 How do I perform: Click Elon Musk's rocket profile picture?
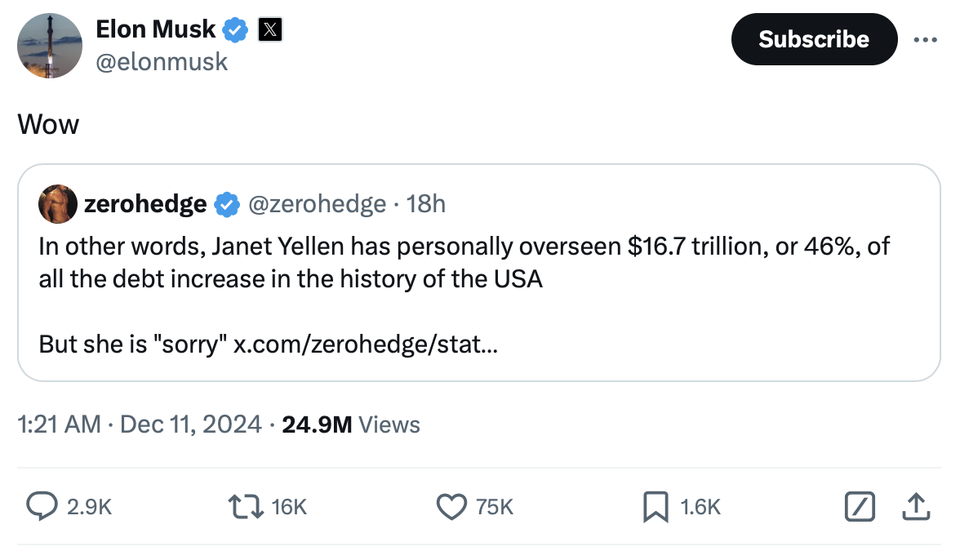[50, 46]
